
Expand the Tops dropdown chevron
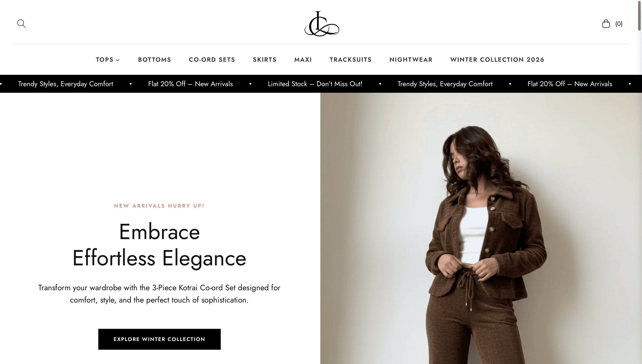(x=118, y=60)
